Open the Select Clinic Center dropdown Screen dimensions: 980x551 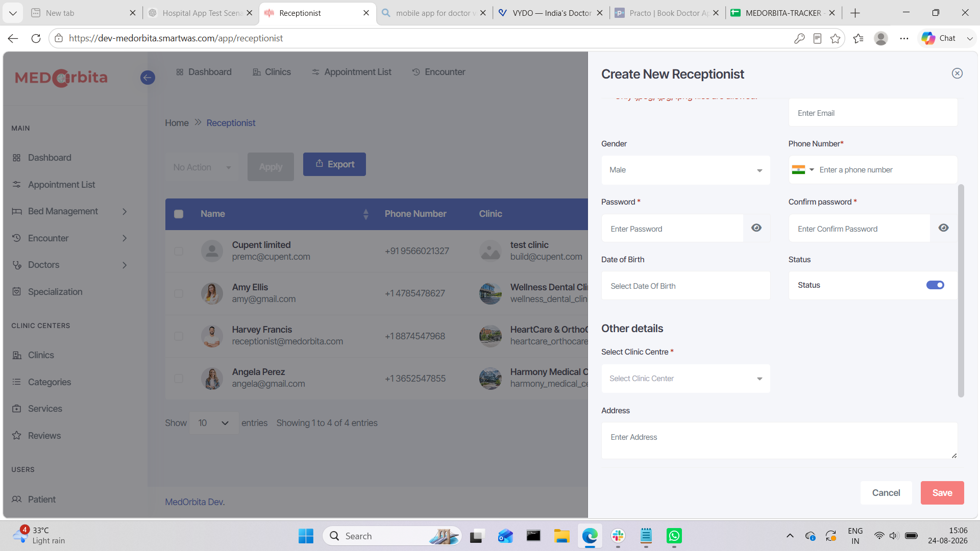pyautogui.click(x=685, y=379)
